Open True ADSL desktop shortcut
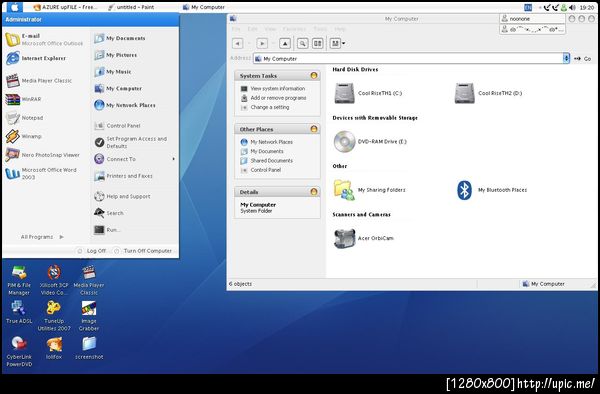The image size is (600, 394). tap(19, 313)
